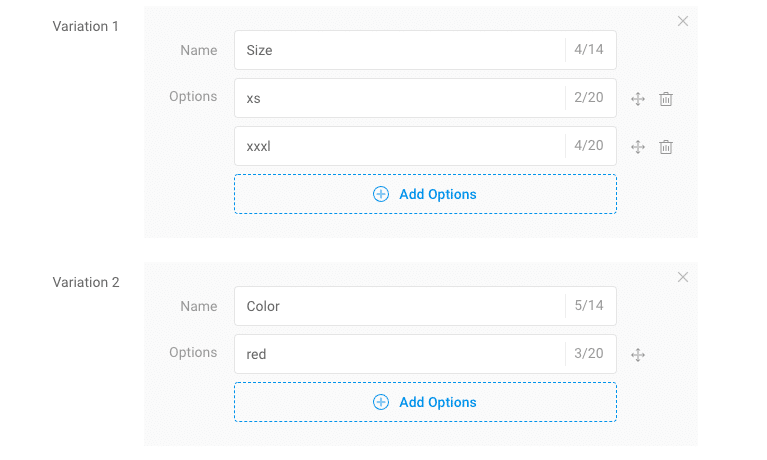Click into the xs option field

click(400, 98)
